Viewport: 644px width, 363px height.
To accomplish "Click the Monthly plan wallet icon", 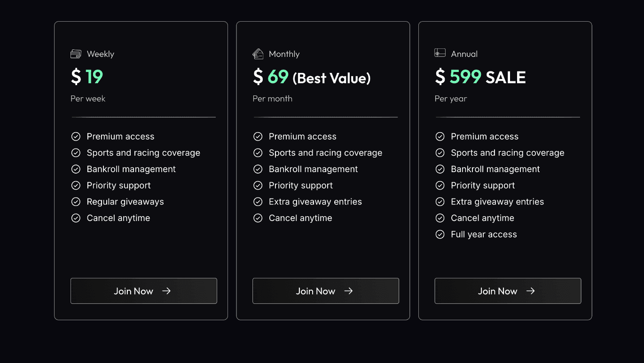I will pyautogui.click(x=258, y=54).
